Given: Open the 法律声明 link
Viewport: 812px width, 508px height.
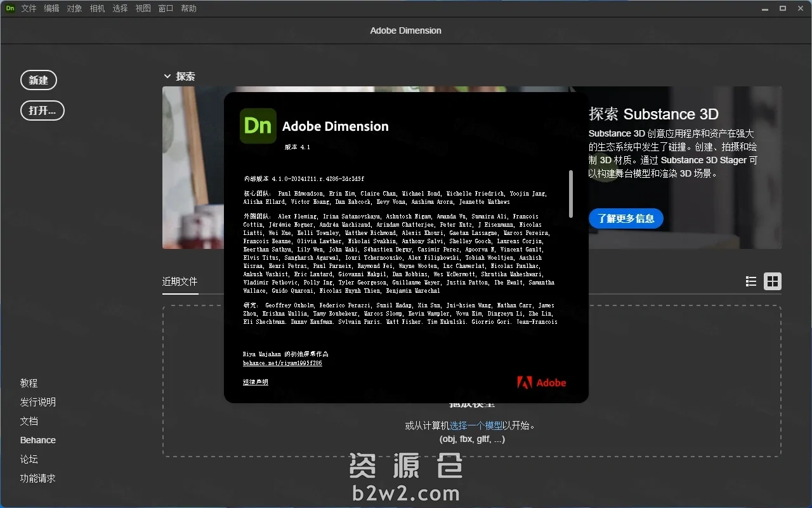Looking at the screenshot, I should tap(256, 382).
